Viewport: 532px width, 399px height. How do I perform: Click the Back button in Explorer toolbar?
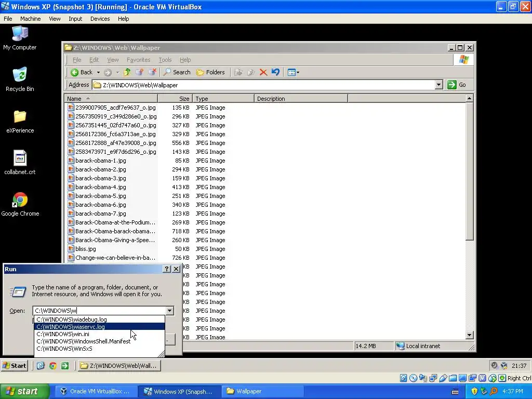point(82,72)
